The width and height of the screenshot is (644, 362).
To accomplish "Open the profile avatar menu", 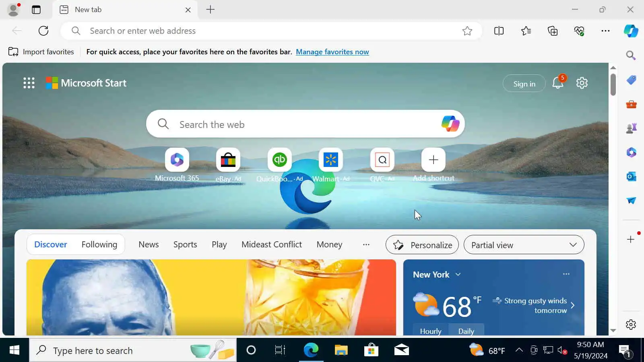I will (x=14, y=10).
